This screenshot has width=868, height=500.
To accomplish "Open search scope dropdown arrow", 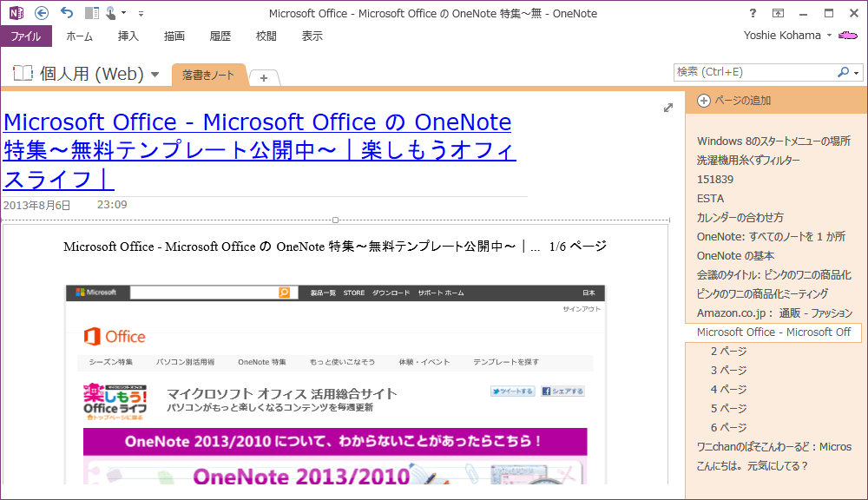I will coord(857,73).
